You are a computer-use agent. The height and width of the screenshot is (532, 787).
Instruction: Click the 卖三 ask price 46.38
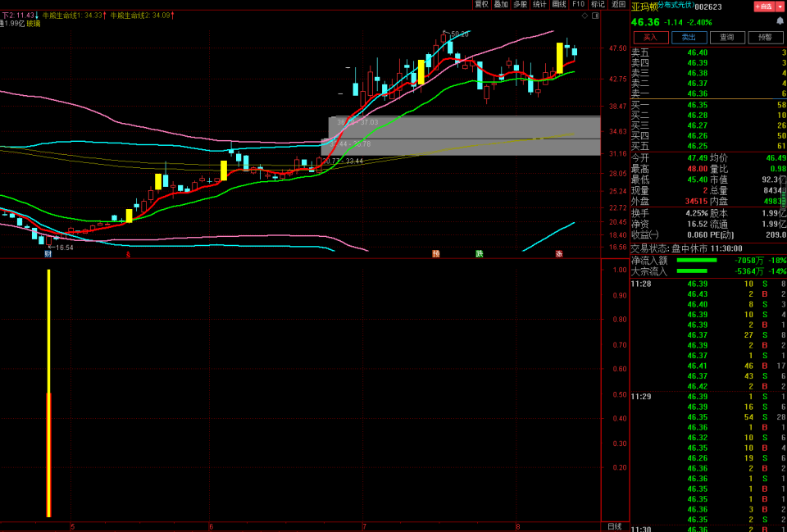pyautogui.click(x=697, y=73)
